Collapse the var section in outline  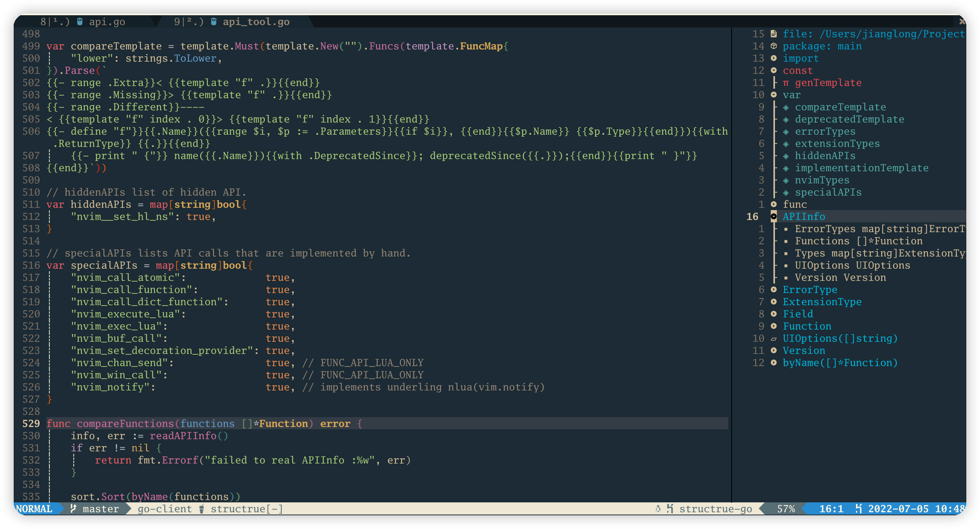[x=773, y=95]
